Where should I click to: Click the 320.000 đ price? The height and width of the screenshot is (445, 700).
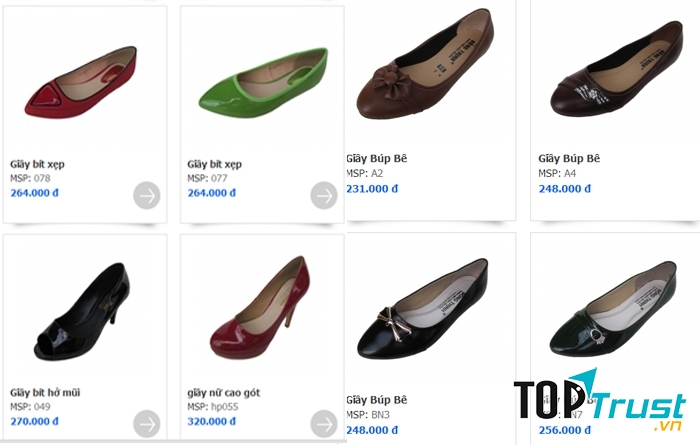coord(212,421)
